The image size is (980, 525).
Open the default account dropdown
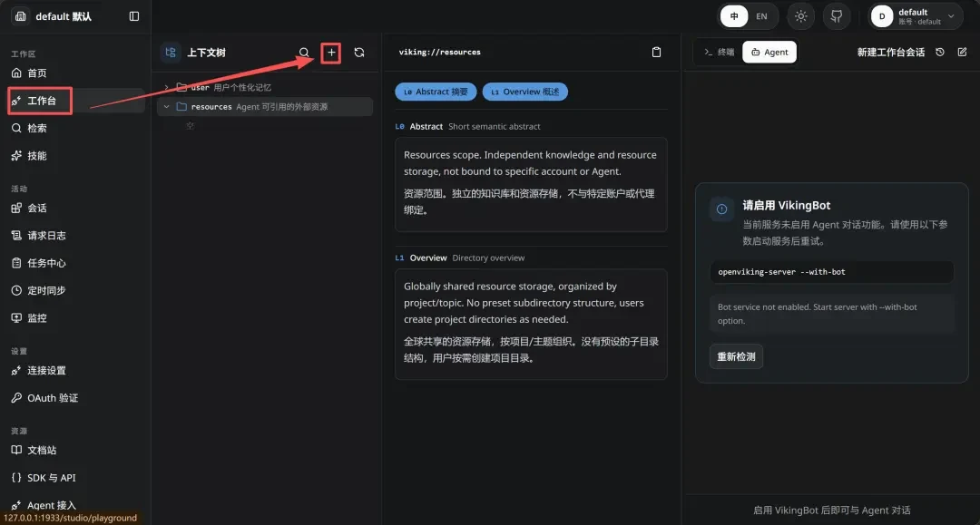click(915, 16)
